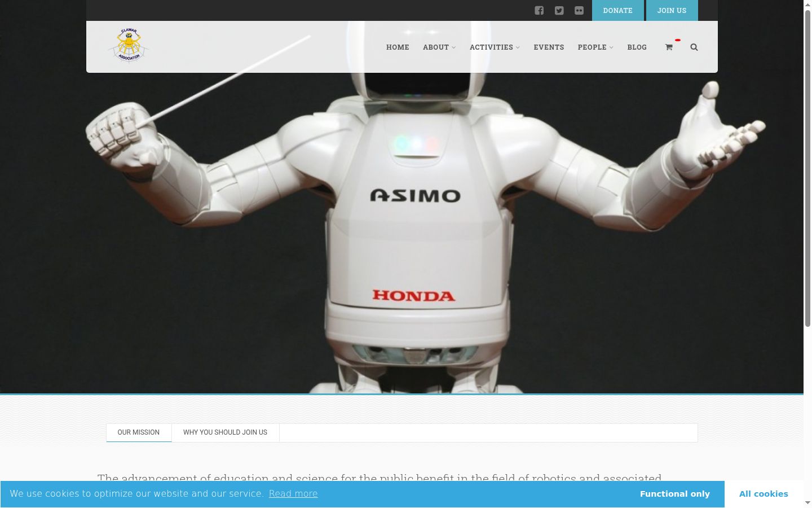
Task: Click the search magnifier icon
Action: click(694, 47)
